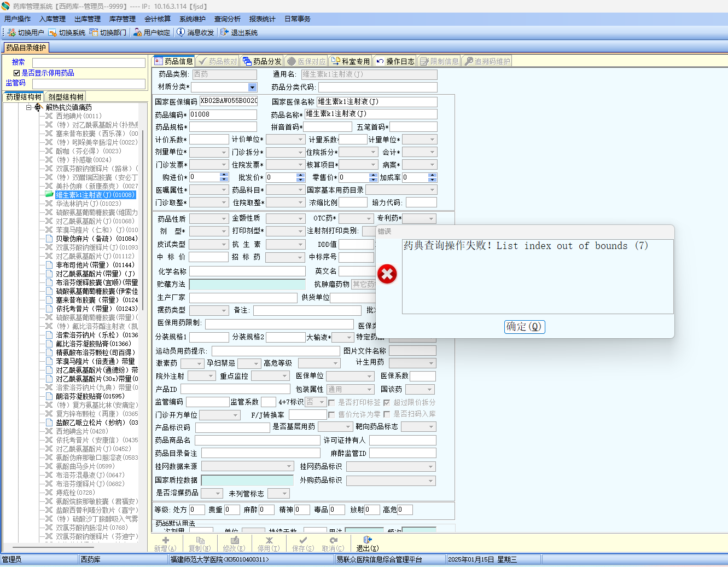
Task: Switch to the 剂型结构树 tab
Action: point(66,97)
